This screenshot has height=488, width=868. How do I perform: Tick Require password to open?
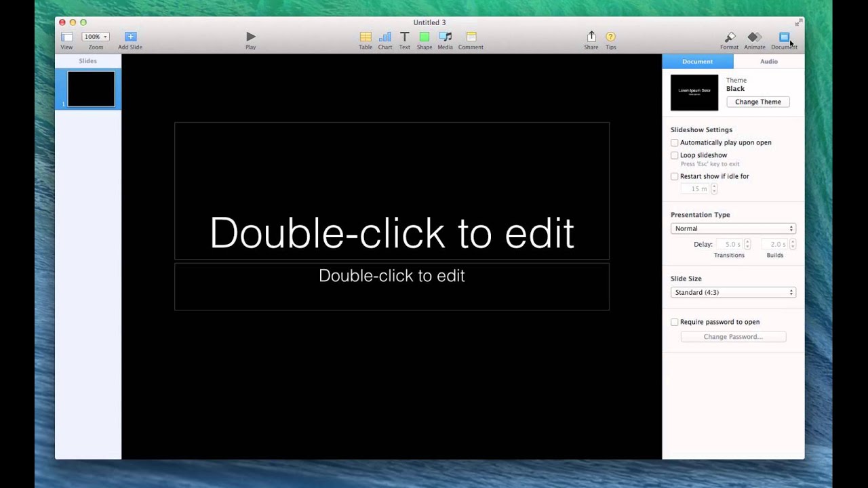tap(674, 322)
